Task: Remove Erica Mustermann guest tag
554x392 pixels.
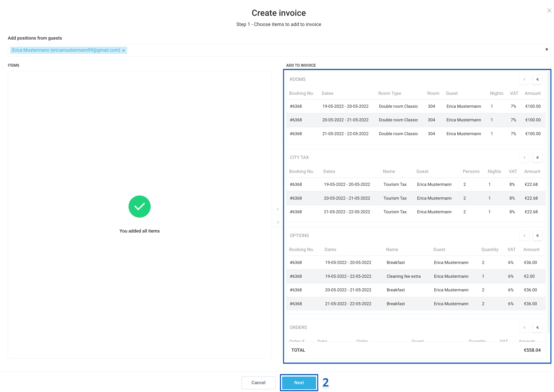Action: pyautogui.click(x=123, y=50)
